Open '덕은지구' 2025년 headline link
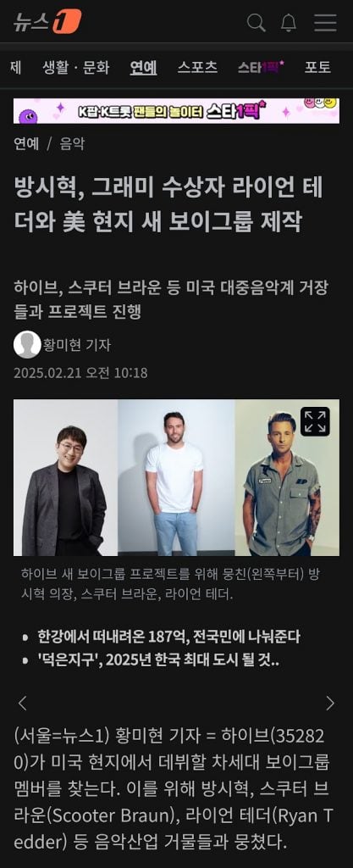353x868 pixels. 158,661
